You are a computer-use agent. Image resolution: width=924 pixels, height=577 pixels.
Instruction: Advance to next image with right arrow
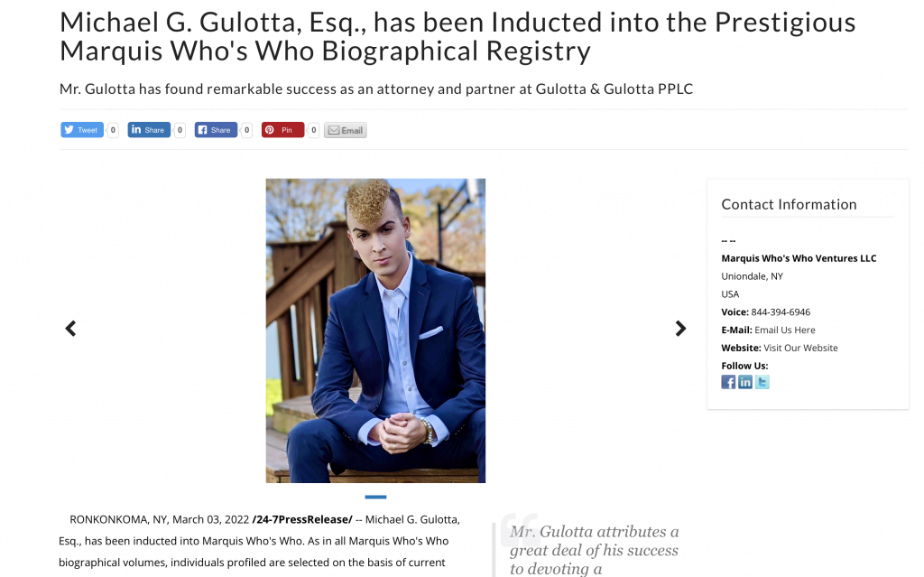tap(680, 329)
